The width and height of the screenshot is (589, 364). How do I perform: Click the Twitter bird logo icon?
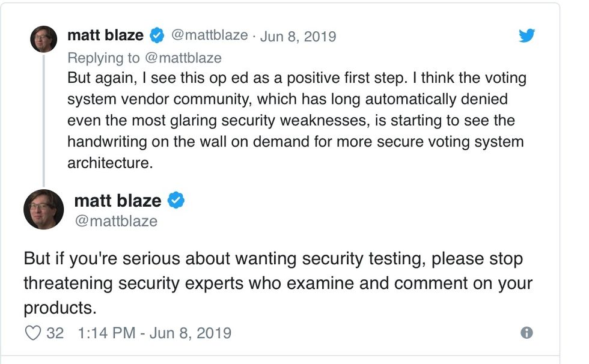coord(526,36)
